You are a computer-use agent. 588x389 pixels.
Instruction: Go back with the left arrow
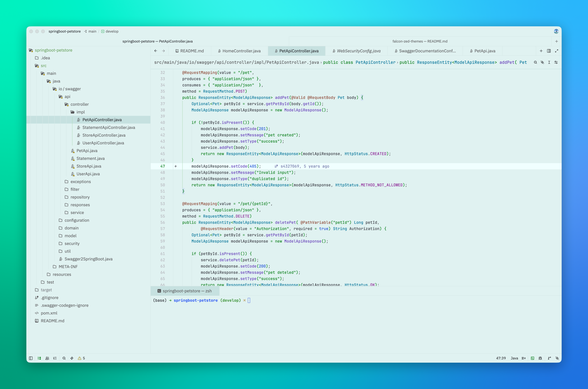pyautogui.click(x=156, y=51)
